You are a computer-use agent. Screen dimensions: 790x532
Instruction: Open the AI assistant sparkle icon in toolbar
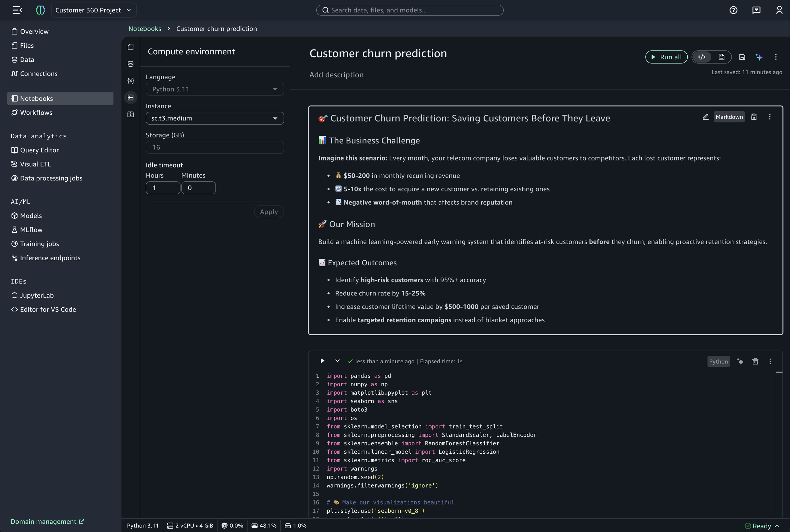(x=759, y=57)
